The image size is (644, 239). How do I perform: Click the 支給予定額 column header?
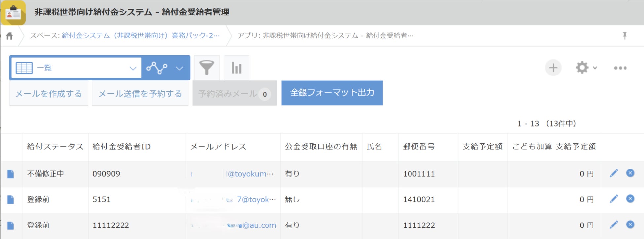(483, 147)
